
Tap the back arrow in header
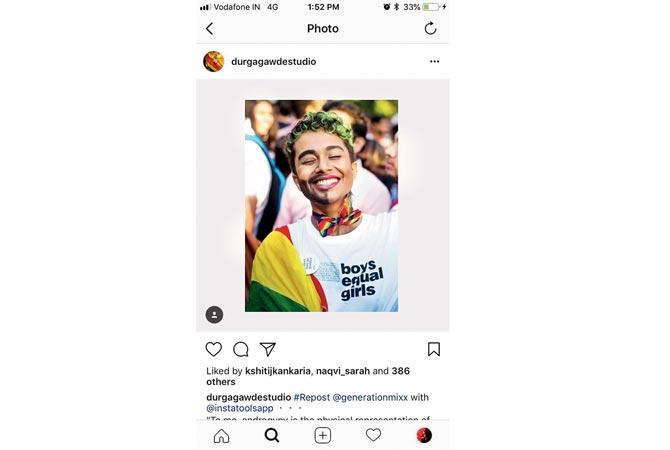[x=209, y=29]
